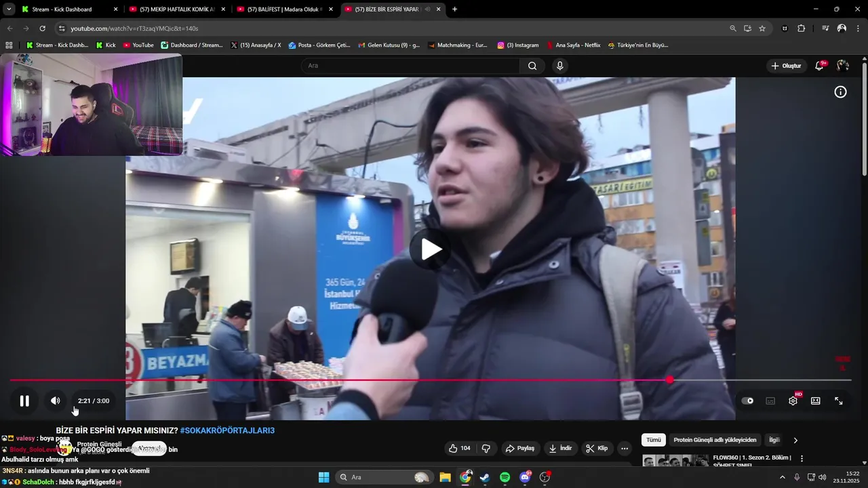
Task: Click the YouTube search magnifier button
Action: [532, 66]
